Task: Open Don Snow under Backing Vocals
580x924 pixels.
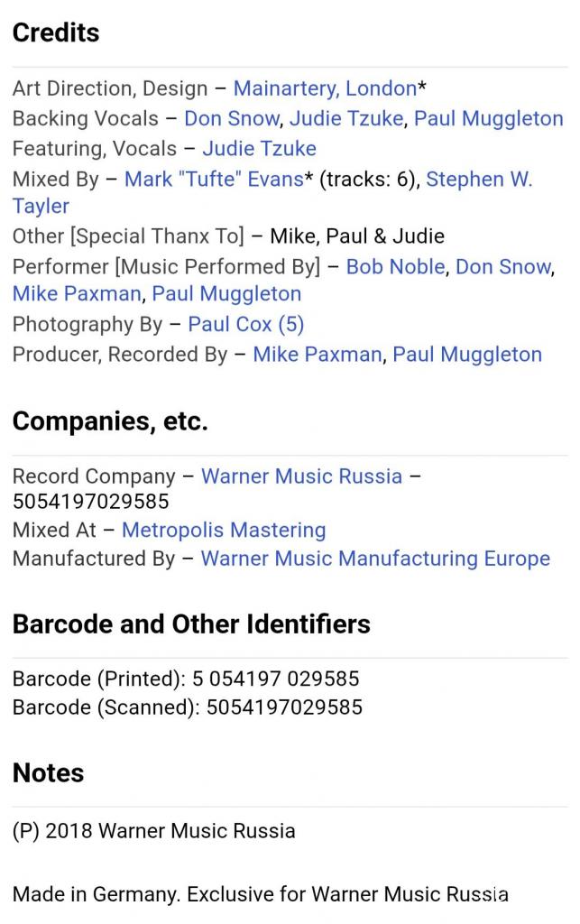Action: click(x=232, y=118)
